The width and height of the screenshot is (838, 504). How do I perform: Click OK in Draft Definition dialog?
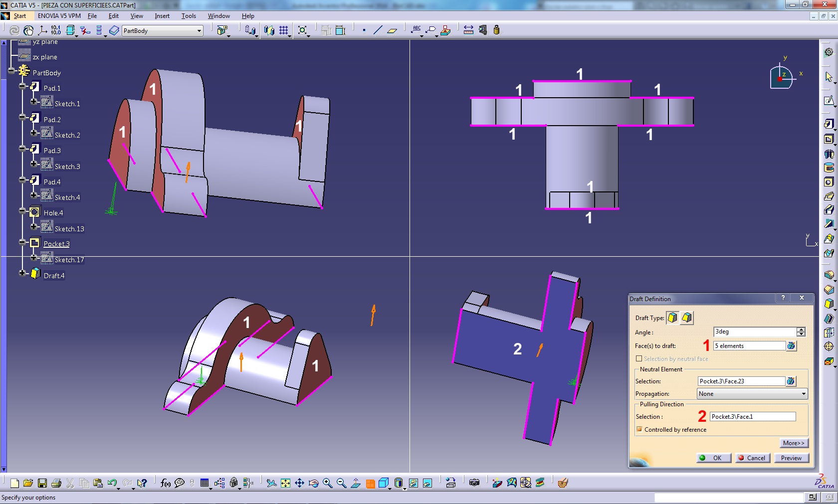coord(714,458)
